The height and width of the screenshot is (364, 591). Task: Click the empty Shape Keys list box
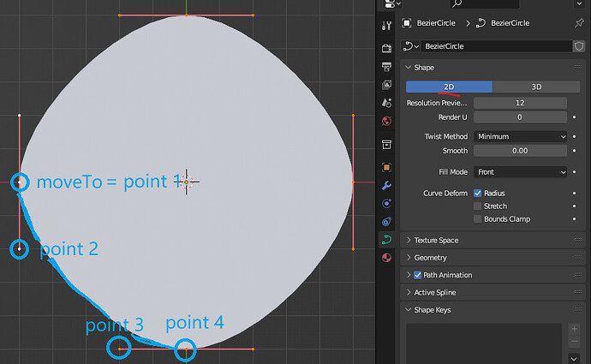[484, 343]
